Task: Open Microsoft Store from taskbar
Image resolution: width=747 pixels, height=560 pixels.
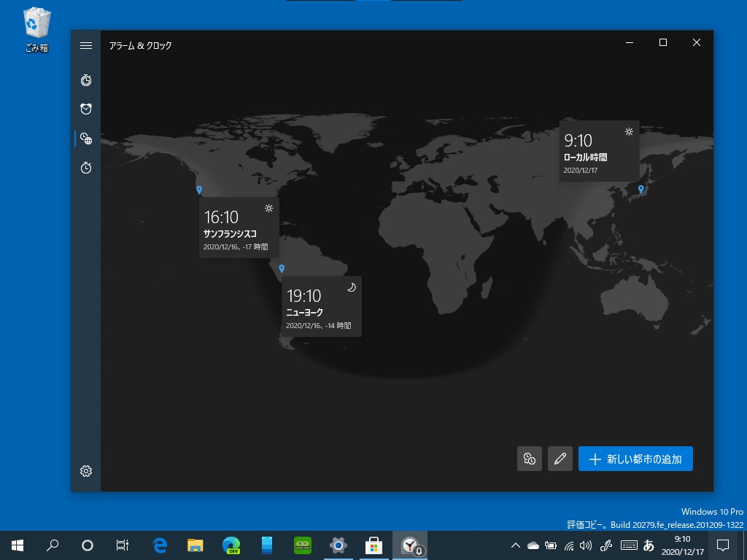Action: (374, 545)
